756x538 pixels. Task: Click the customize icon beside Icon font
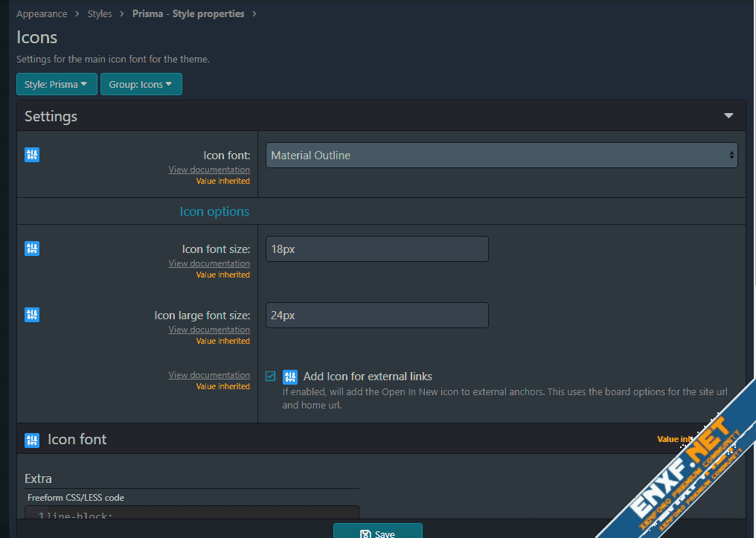[32, 155]
